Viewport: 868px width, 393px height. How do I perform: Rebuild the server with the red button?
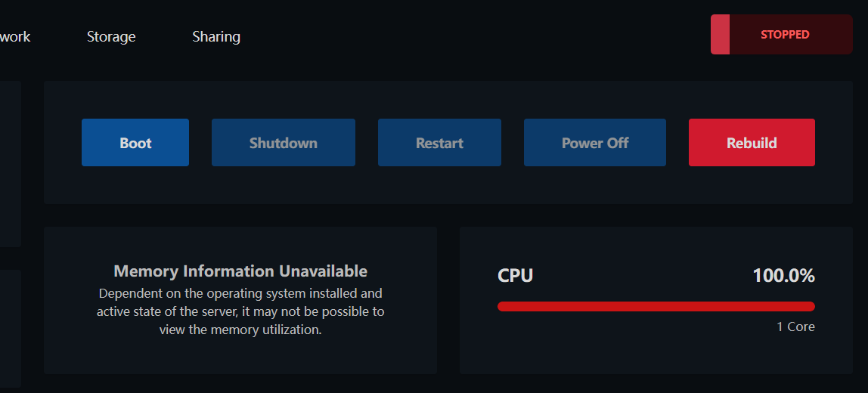coord(752,142)
